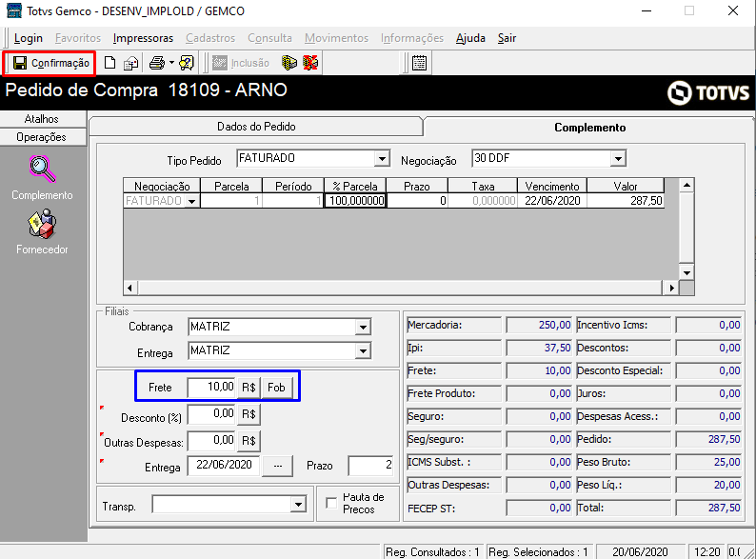Click the printer icon in toolbar
This screenshot has height=559, width=756.
157,63
